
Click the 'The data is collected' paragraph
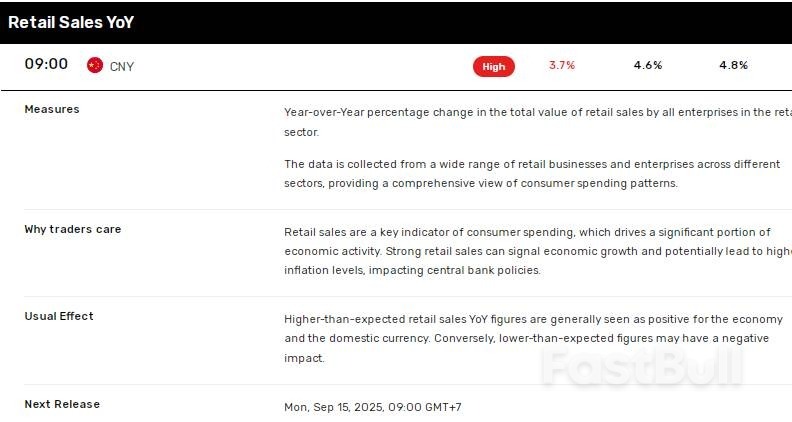tap(532, 174)
